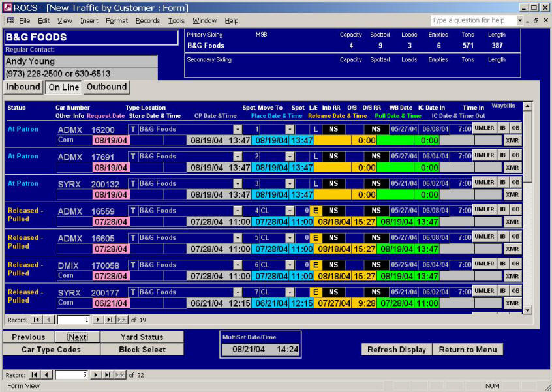Go to first record in outer navigator of 22
Image resolution: width=552 pixels, height=392 pixels.
coord(34,375)
